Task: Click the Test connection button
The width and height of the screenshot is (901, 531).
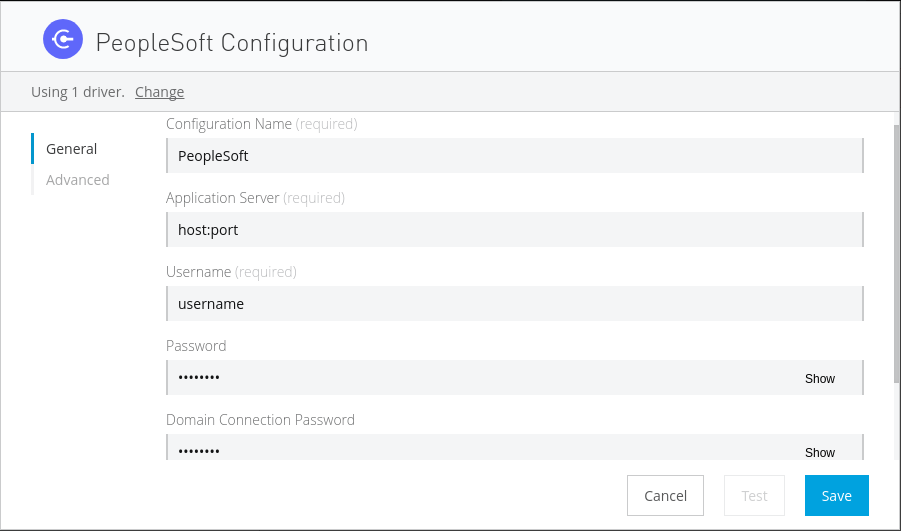Action: [x=754, y=495]
